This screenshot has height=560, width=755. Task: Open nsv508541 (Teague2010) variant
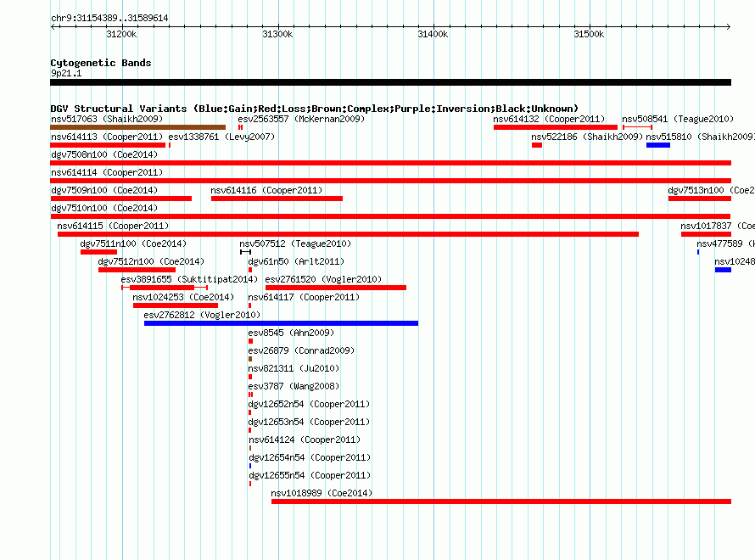pos(678,119)
